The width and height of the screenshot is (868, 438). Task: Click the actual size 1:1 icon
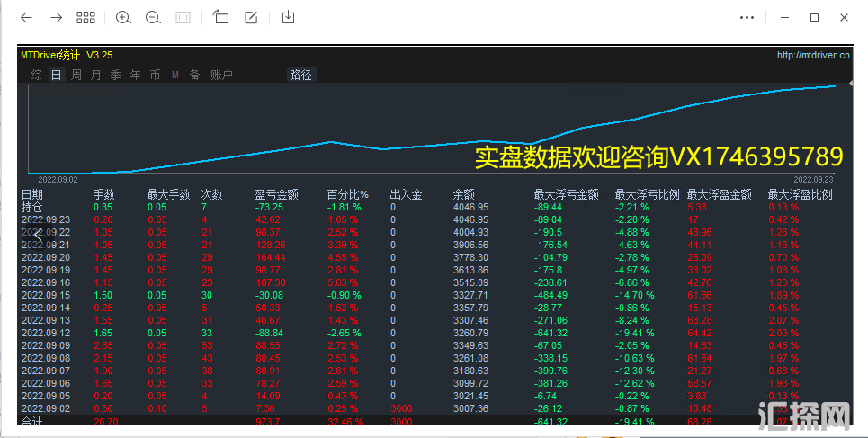pos(183,17)
